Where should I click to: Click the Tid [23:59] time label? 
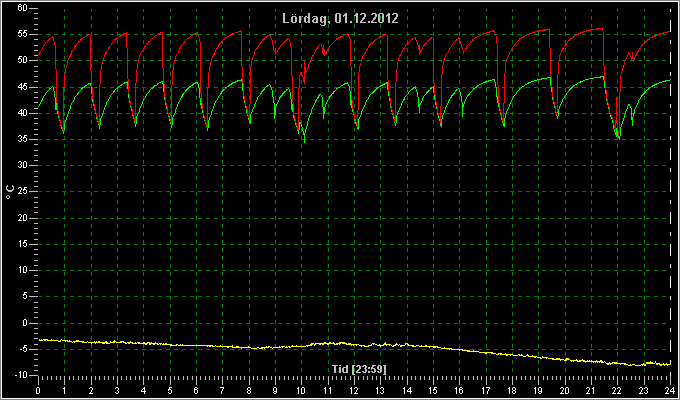point(359,369)
